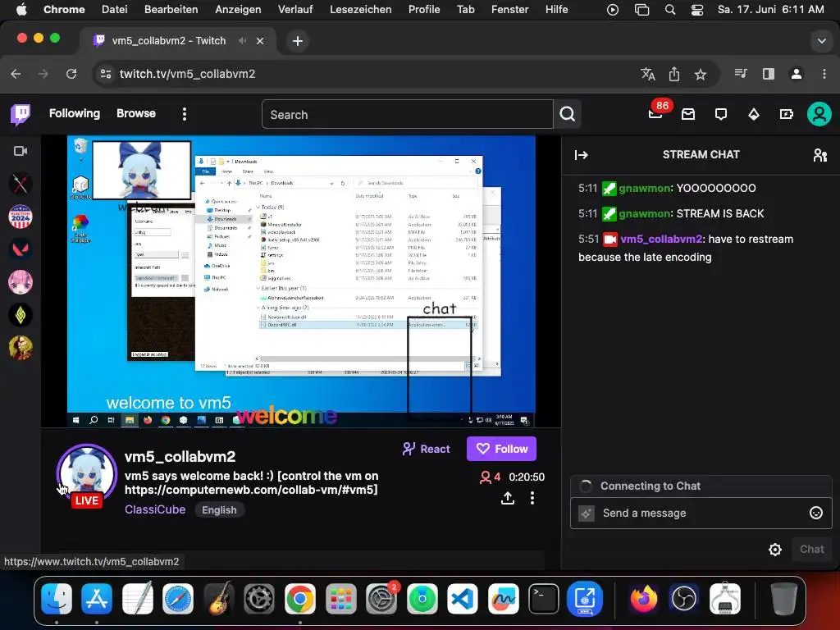Go back to the previous page
The width and height of the screenshot is (840, 630).
(16, 74)
